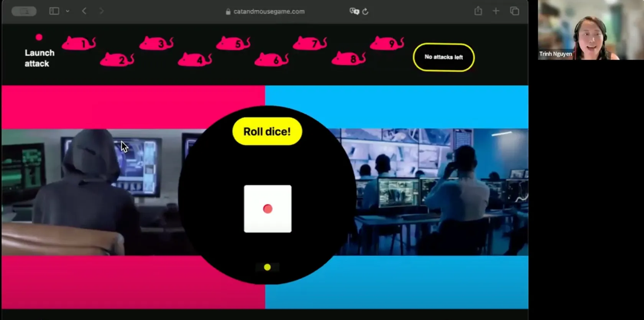The width and height of the screenshot is (644, 320).
Task: Select mouse attack number 4
Action: (195, 59)
